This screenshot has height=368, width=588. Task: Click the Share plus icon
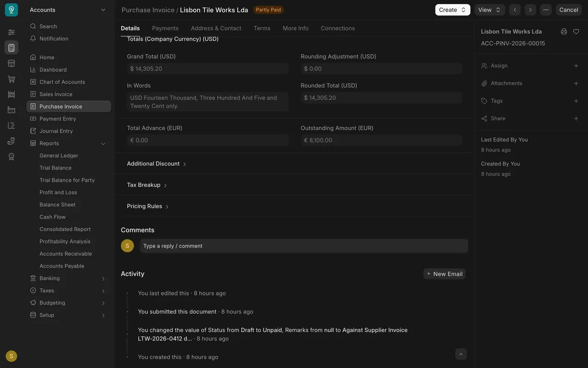[x=576, y=119]
